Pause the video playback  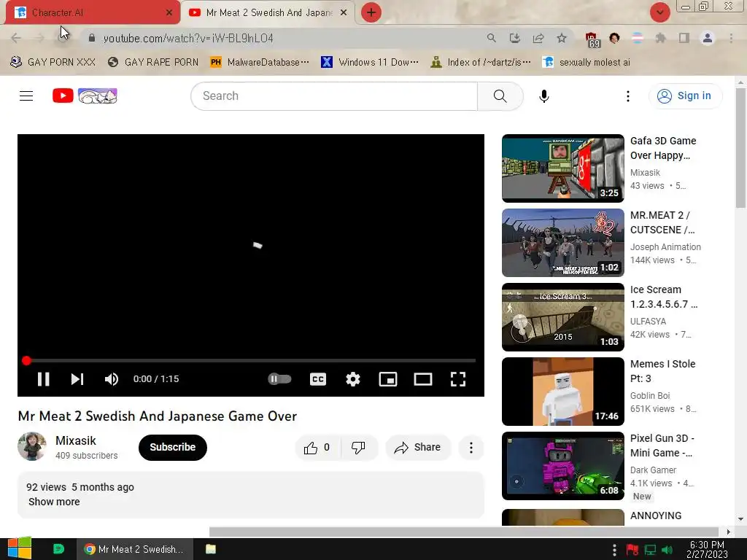click(x=43, y=379)
